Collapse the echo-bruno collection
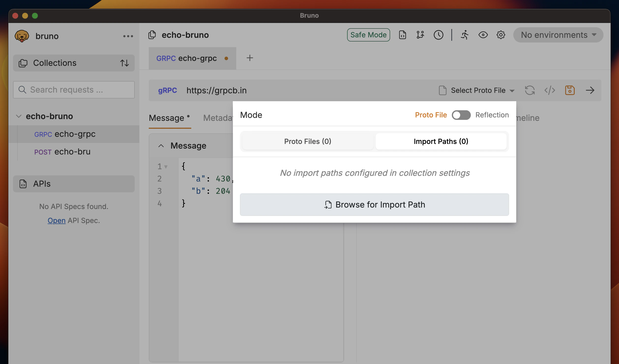 (19, 116)
